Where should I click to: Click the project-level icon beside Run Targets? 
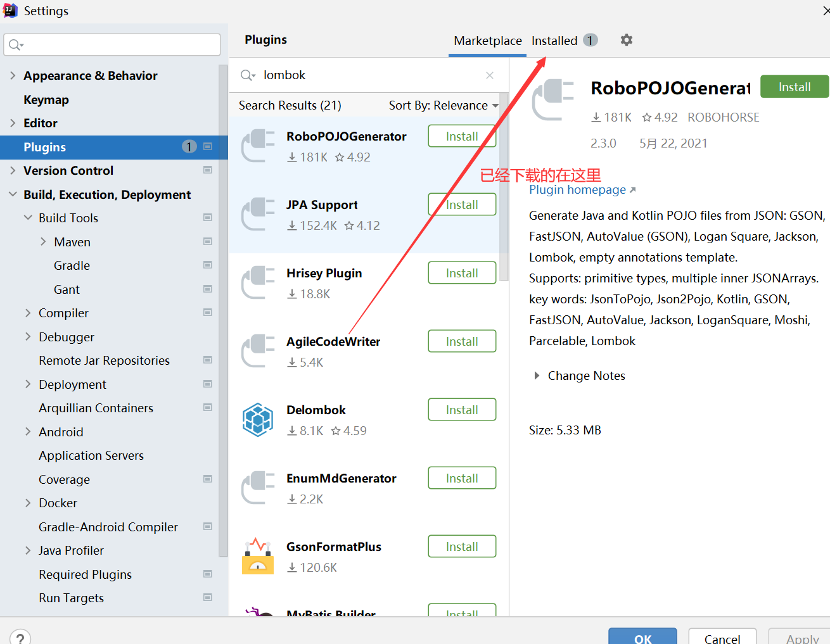click(x=207, y=597)
